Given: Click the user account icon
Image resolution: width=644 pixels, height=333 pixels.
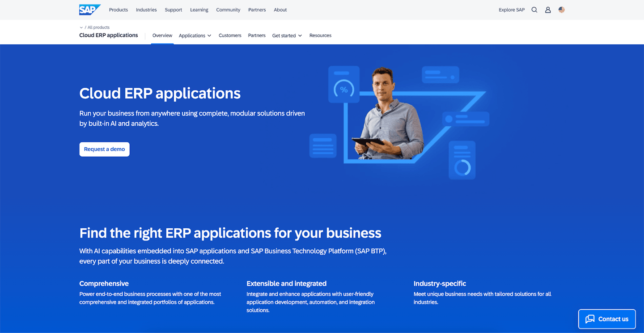Looking at the screenshot, I should [x=548, y=10].
